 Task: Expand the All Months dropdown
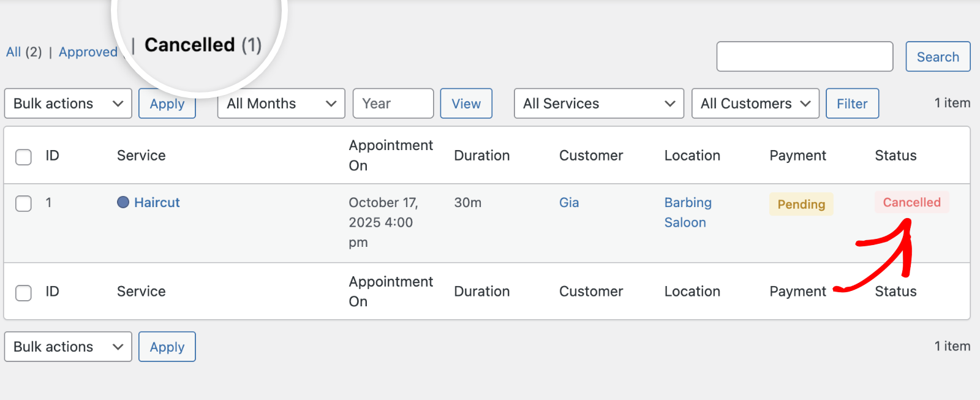[281, 104]
